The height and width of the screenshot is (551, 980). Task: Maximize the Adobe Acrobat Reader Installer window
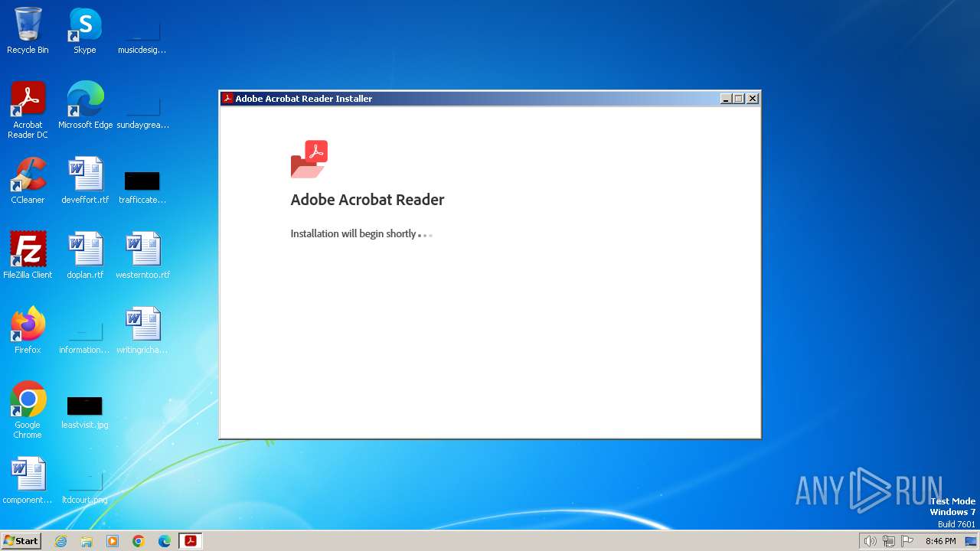click(x=739, y=98)
